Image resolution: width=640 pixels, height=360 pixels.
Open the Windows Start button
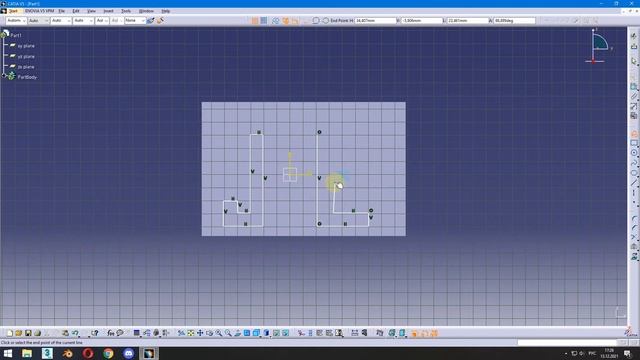point(8,353)
